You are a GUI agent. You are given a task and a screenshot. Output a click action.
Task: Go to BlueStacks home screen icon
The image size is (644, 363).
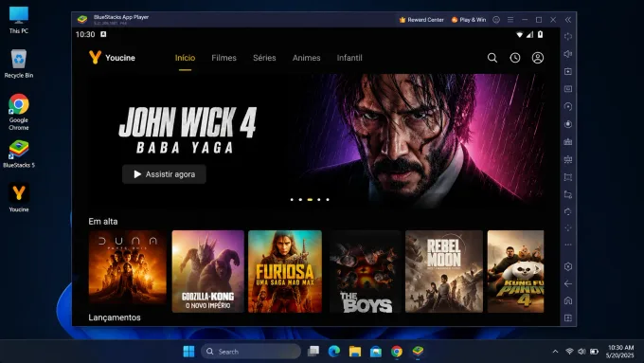[x=568, y=301]
